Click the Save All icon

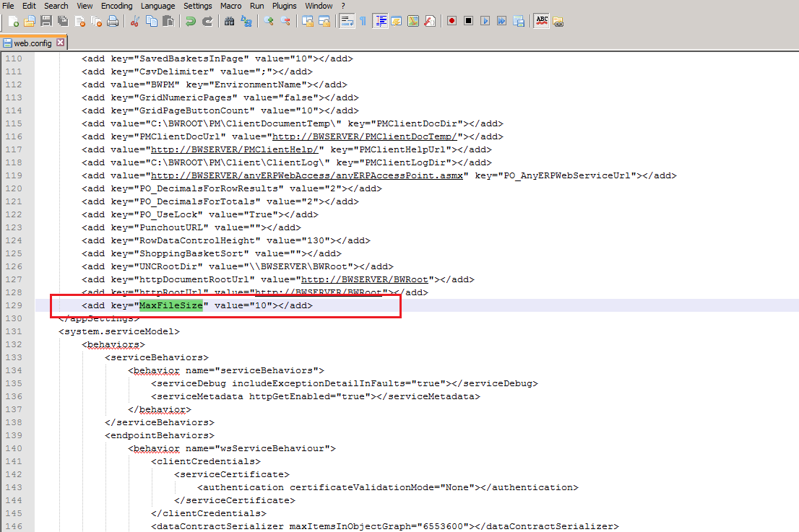tap(63, 22)
